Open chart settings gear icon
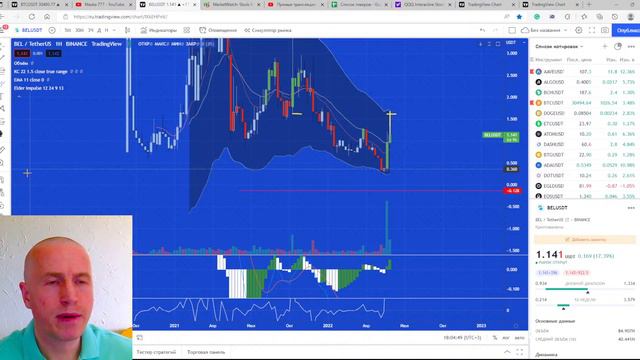 (578, 30)
